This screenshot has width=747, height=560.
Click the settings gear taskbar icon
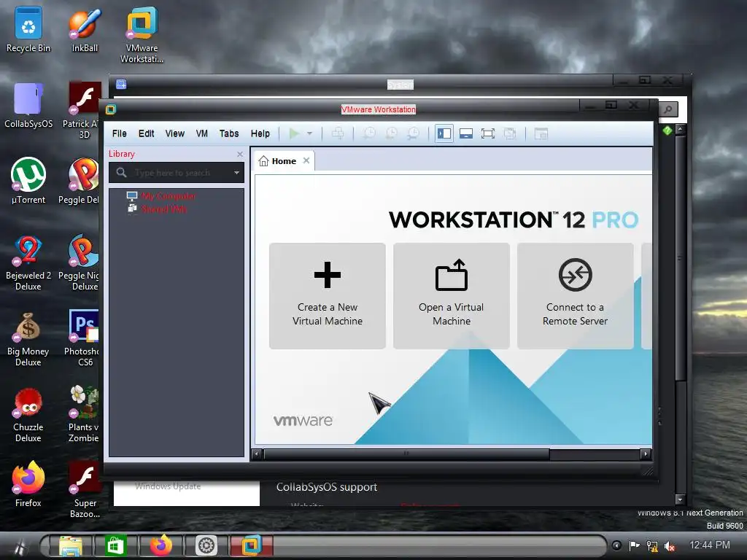206,545
